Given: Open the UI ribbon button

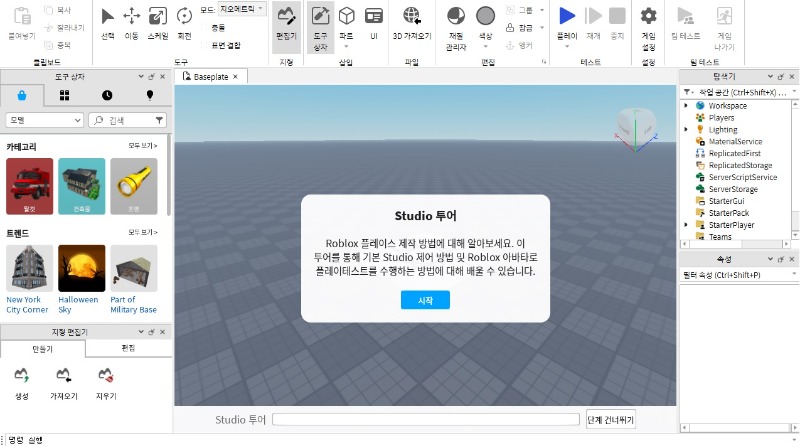Looking at the screenshot, I should coord(374,23).
